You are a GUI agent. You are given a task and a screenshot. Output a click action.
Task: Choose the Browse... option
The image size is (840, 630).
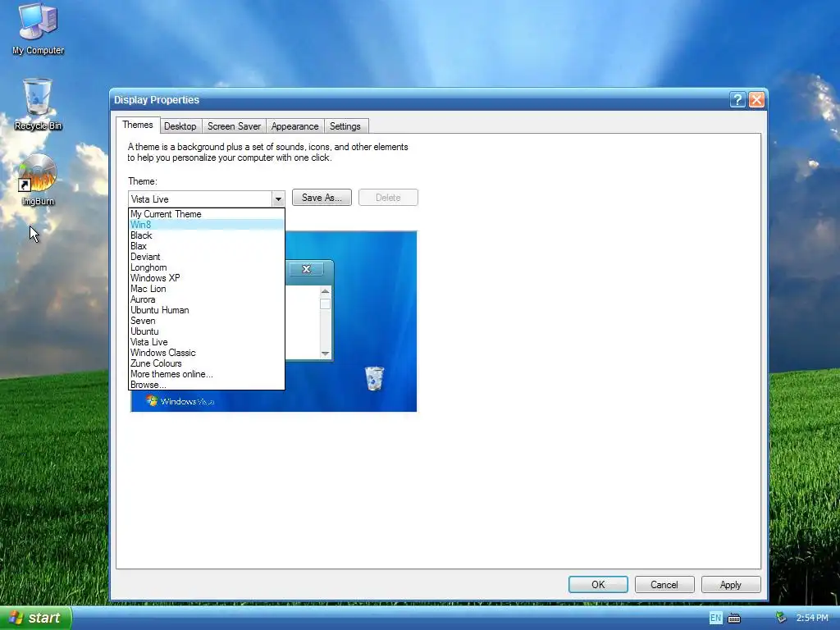pyautogui.click(x=206, y=385)
